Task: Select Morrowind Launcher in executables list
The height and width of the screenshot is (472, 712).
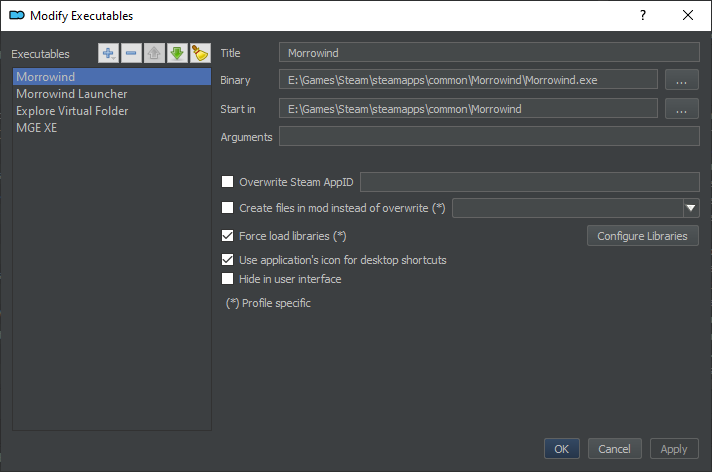Action: click(71, 94)
